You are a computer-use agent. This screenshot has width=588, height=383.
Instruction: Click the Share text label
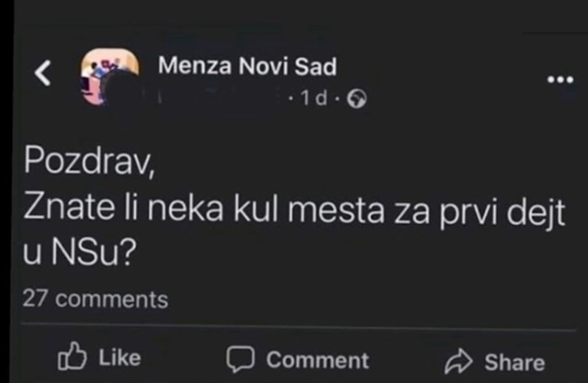coord(514,363)
